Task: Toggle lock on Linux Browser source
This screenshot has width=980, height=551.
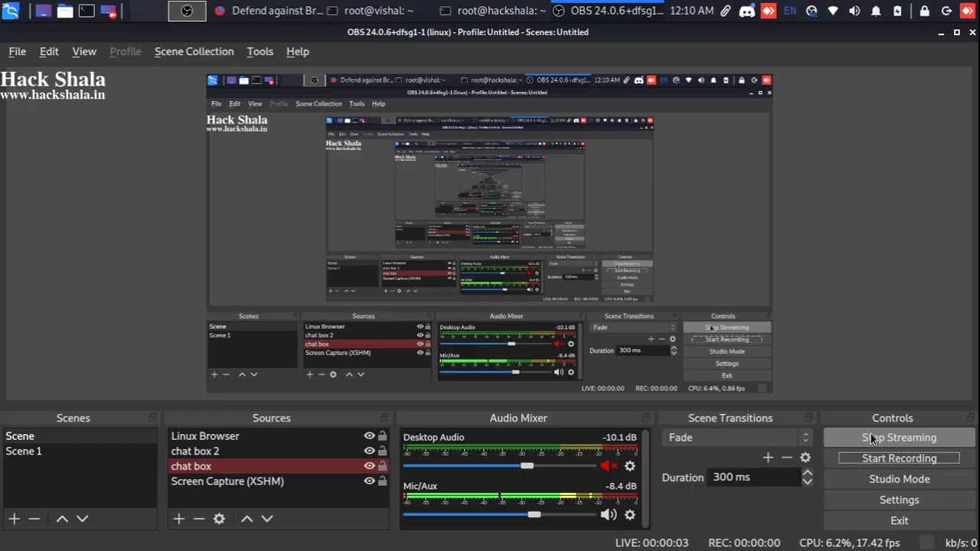Action: coord(382,436)
